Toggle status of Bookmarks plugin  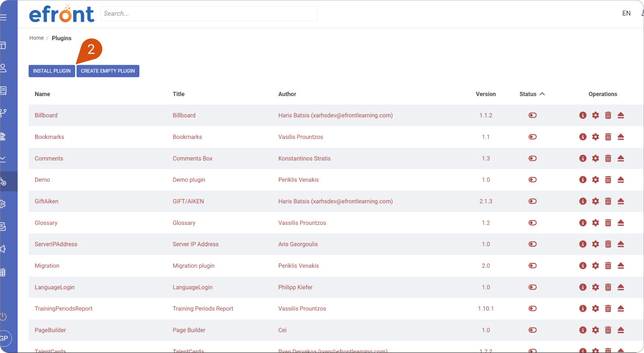[533, 137]
